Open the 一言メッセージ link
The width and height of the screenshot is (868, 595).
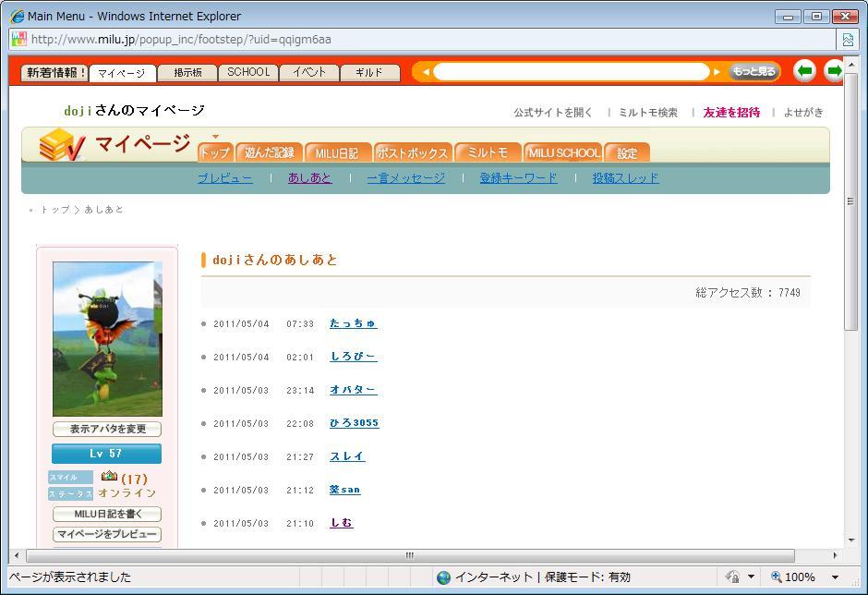tap(405, 178)
